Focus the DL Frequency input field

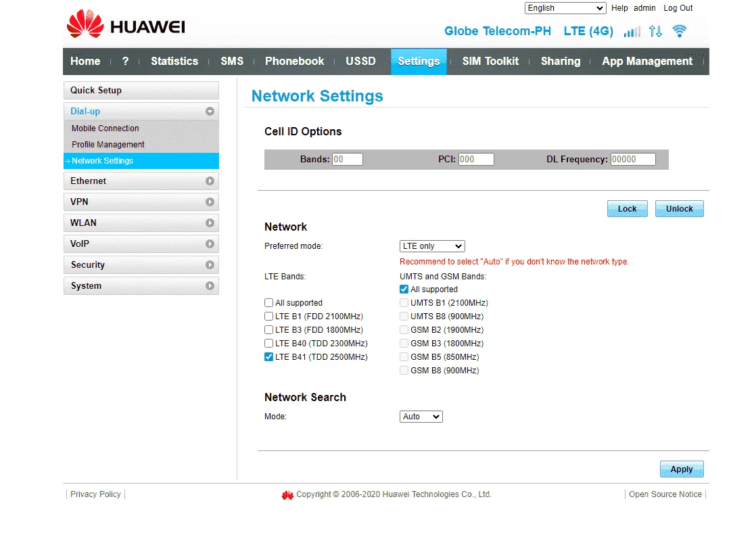click(x=633, y=159)
